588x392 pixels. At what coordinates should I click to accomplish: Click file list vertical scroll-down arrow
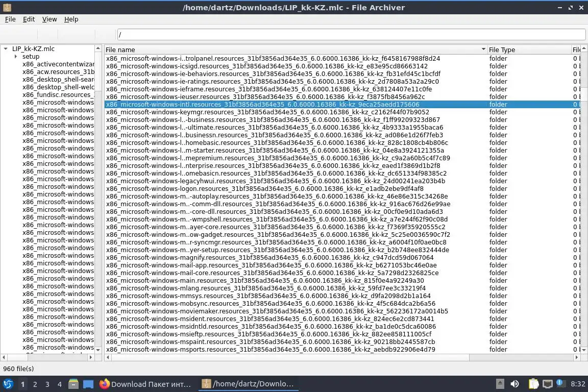(x=584, y=350)
